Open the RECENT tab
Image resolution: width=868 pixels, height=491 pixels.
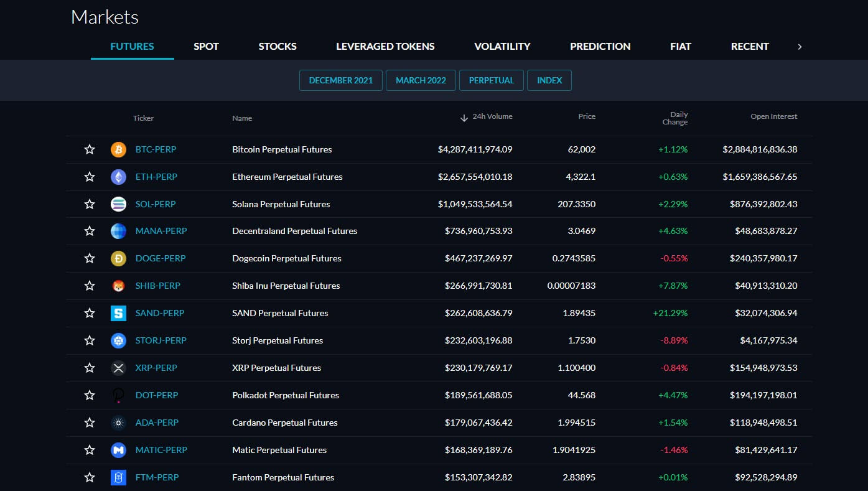[x=750, y=46]
